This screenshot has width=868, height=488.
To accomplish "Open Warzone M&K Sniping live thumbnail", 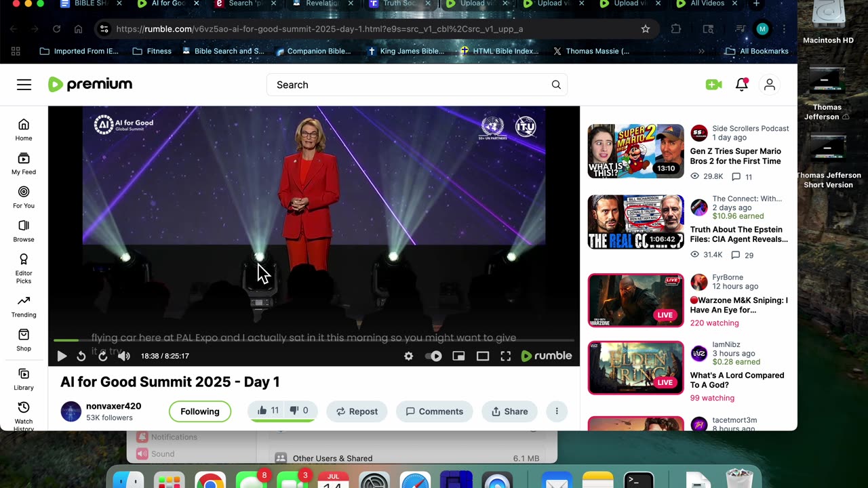I will pyautogui.click(x=635, y=300).
